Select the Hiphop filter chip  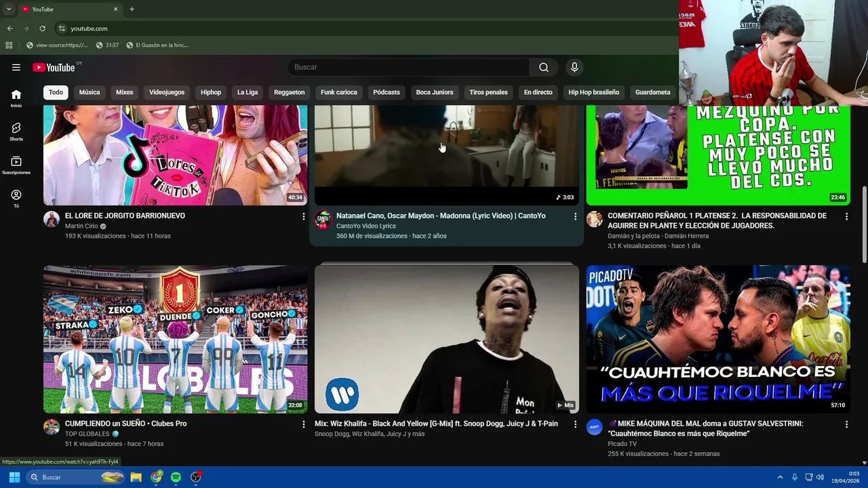(211, 92)
